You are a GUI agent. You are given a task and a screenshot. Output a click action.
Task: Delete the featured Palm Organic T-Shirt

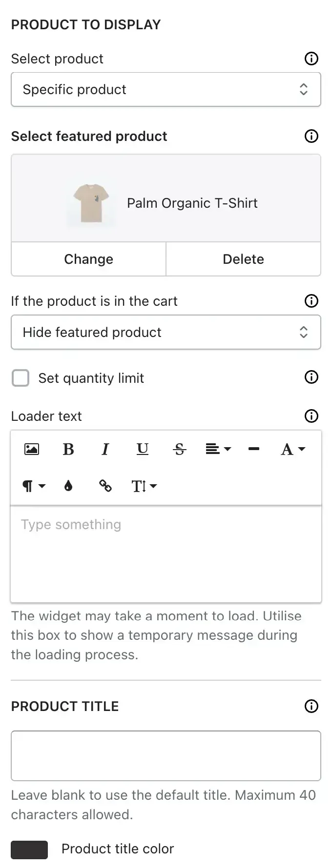point(243,259)
